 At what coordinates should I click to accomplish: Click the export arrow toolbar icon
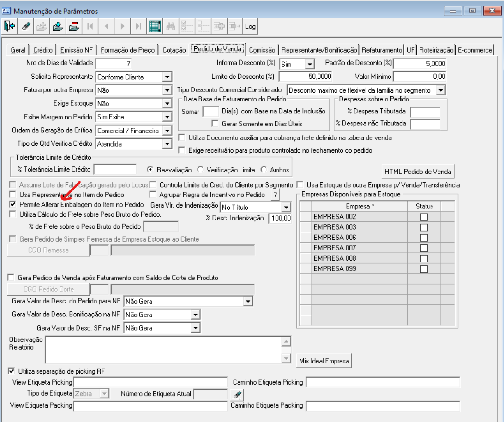(234, 26)
